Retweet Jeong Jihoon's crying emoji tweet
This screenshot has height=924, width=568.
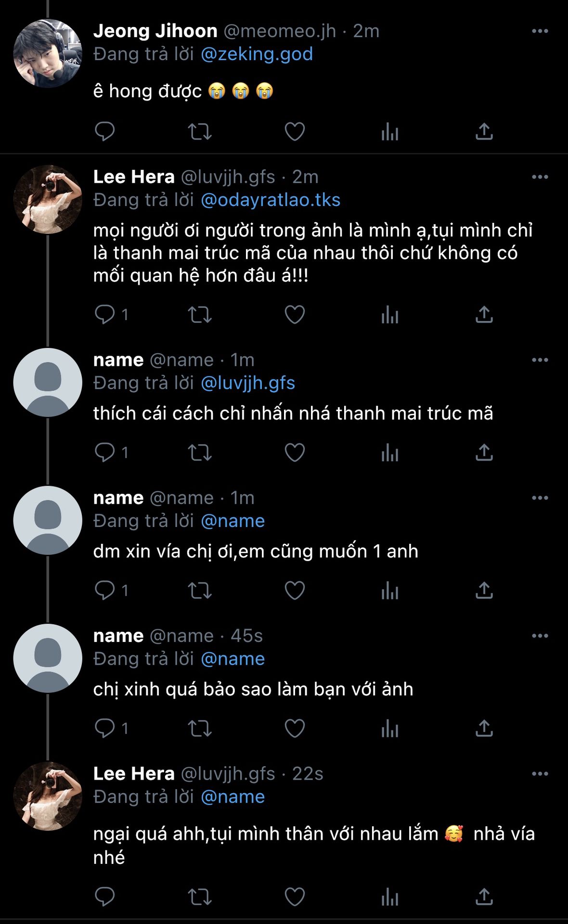[x=199, y=131]
